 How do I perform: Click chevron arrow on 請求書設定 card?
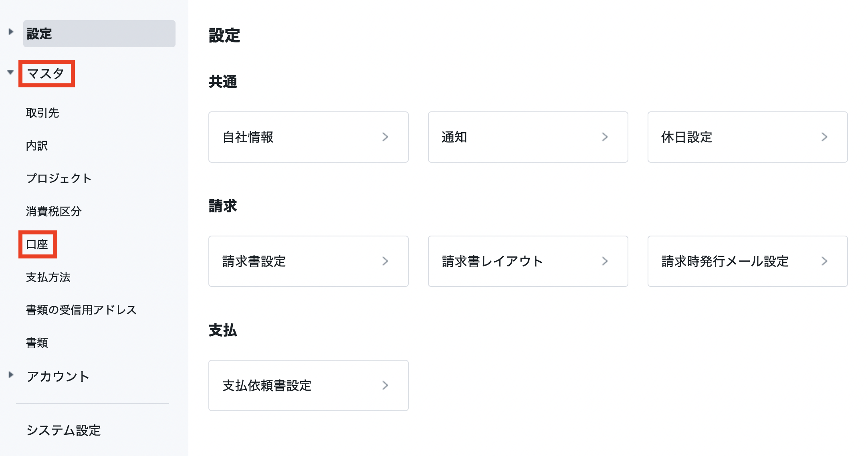click(x=385, y=261)
